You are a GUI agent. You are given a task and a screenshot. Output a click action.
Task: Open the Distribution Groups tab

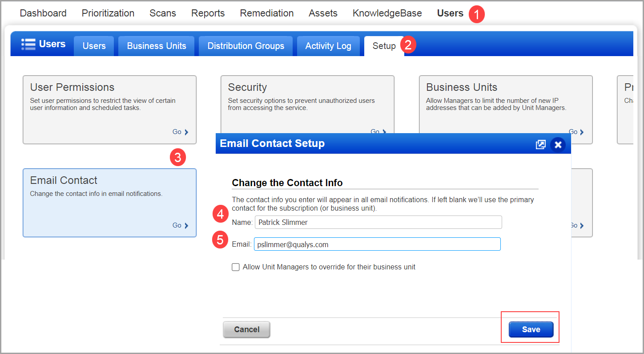(245, 46)
